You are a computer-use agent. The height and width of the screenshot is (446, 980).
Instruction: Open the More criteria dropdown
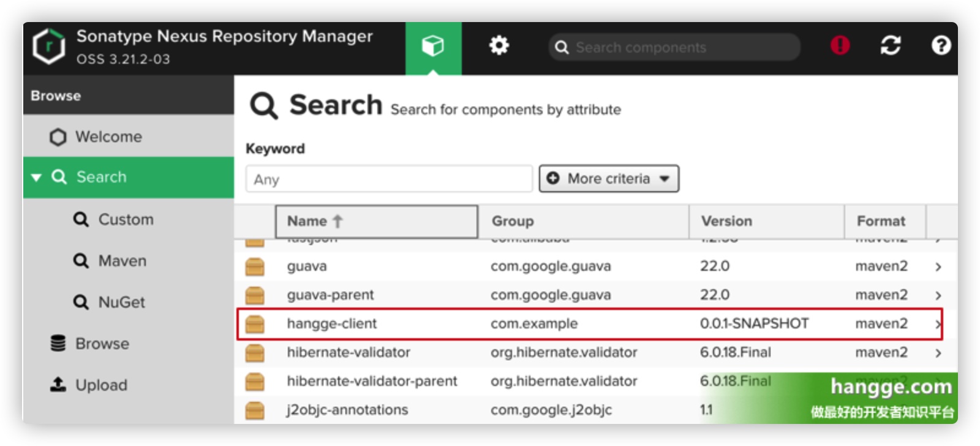click(609, 178)
